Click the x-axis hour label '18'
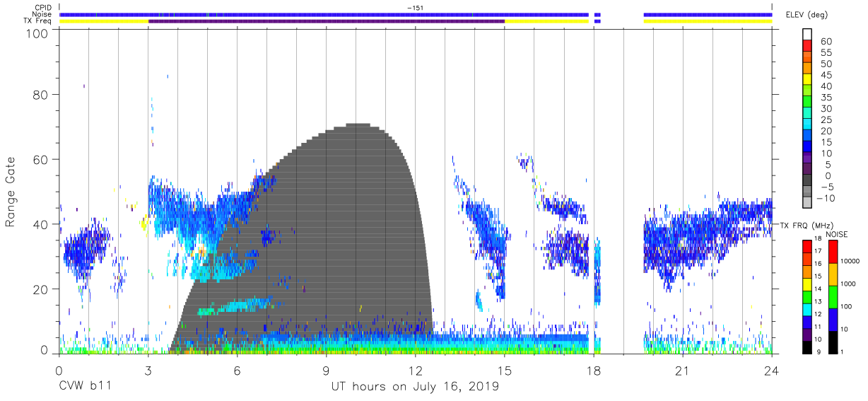 [594, 370]
